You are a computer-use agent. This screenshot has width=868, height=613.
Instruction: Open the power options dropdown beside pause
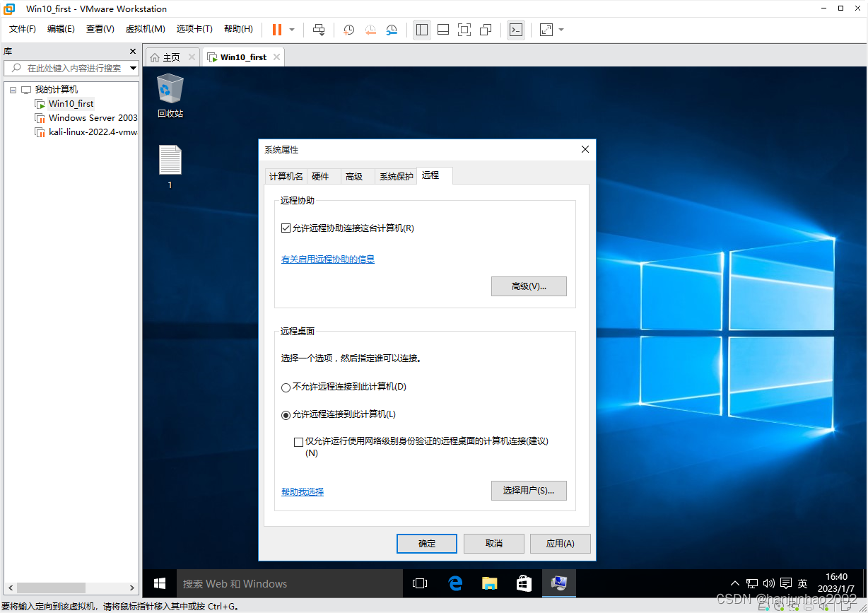292,30
